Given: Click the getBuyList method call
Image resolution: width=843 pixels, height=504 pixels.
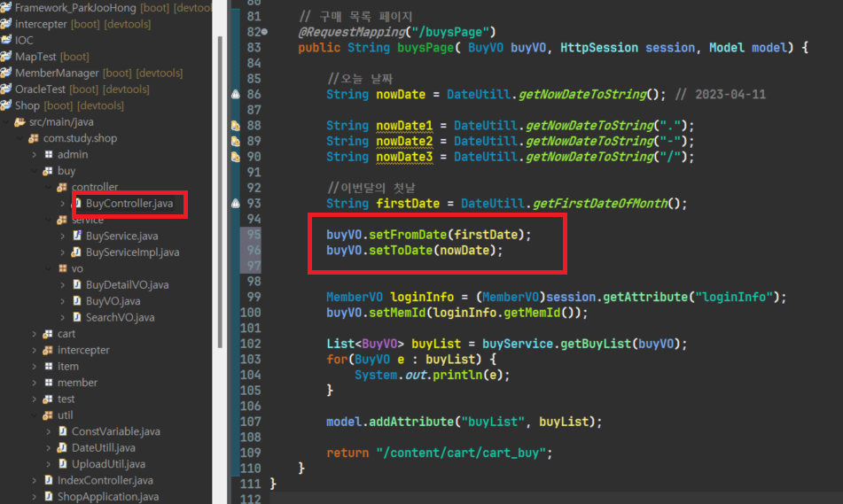Looking at the screenshot, I should pos(596,344).
